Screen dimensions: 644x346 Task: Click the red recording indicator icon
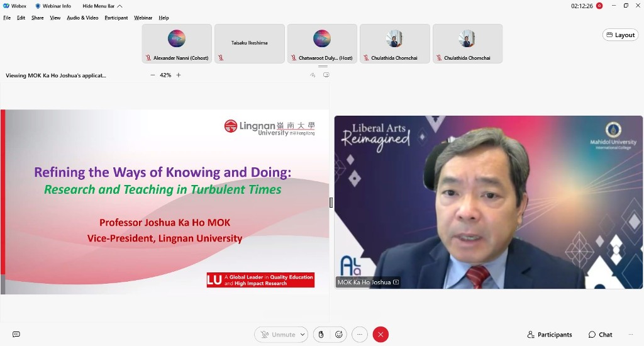599,6
